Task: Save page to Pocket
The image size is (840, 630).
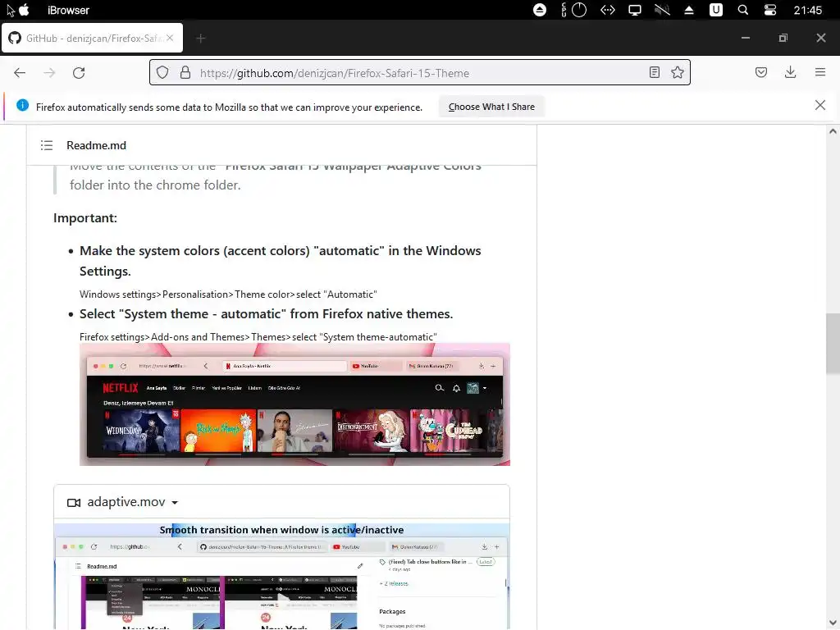Action: pos(760,72)
